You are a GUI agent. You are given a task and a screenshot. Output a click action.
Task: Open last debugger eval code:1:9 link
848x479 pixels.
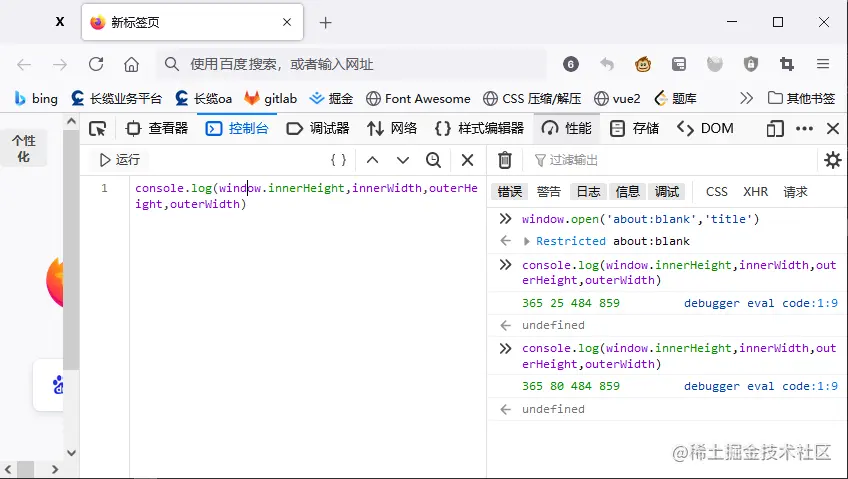(x=760, y=387)
